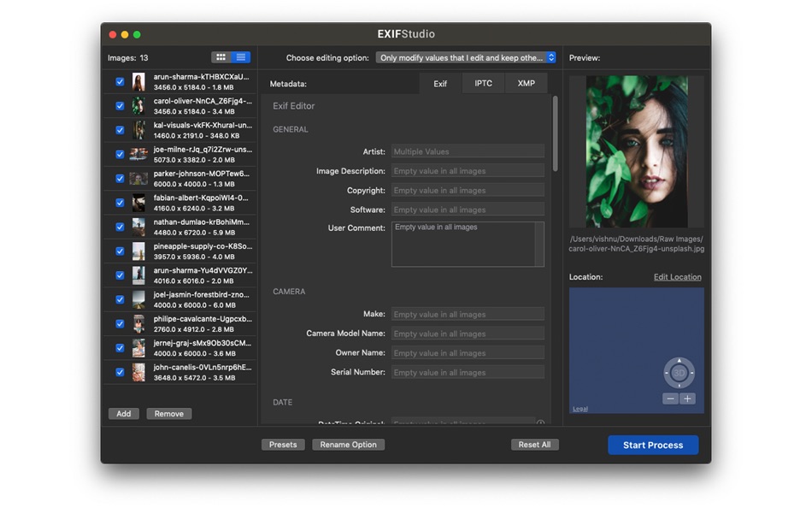This screenshot has height=508, width=812.
Task: Click the 3D compass control on map
Action: pyautogui.click(x=679, y=373)
